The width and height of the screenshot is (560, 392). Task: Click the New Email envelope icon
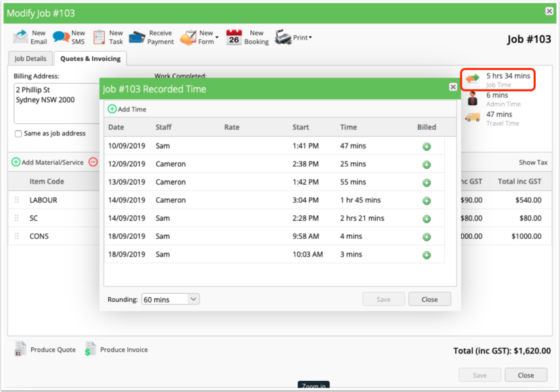pyautogui.click(x=20, y=37)
